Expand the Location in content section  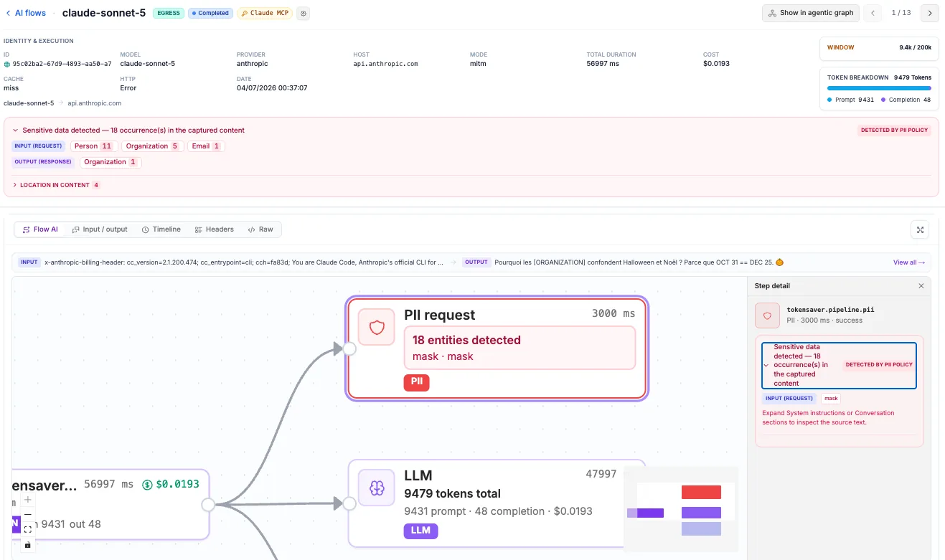tap(56, 185)
